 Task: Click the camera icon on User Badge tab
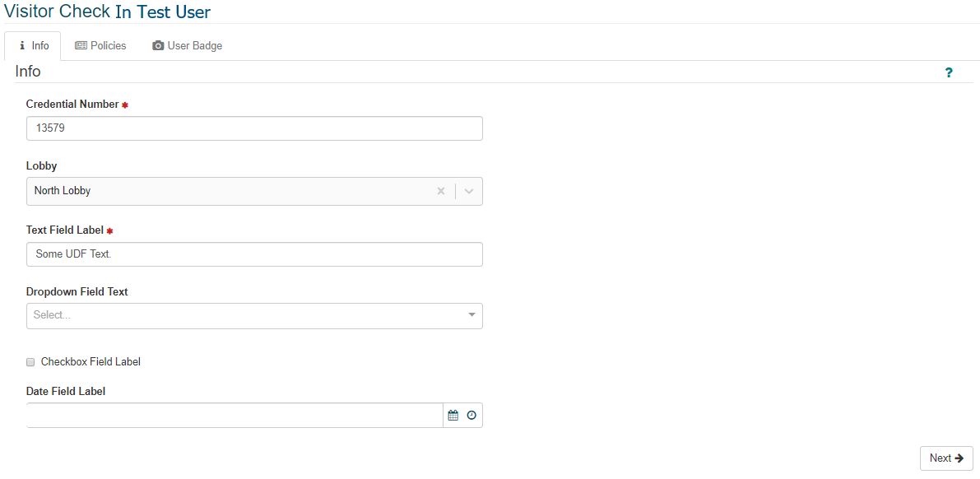coord(158,45)
